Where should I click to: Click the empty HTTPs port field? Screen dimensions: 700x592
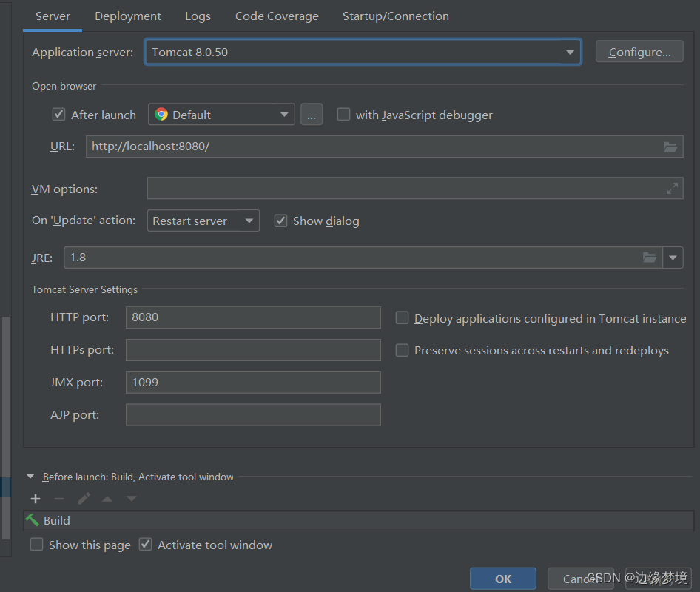coord(253,350)
